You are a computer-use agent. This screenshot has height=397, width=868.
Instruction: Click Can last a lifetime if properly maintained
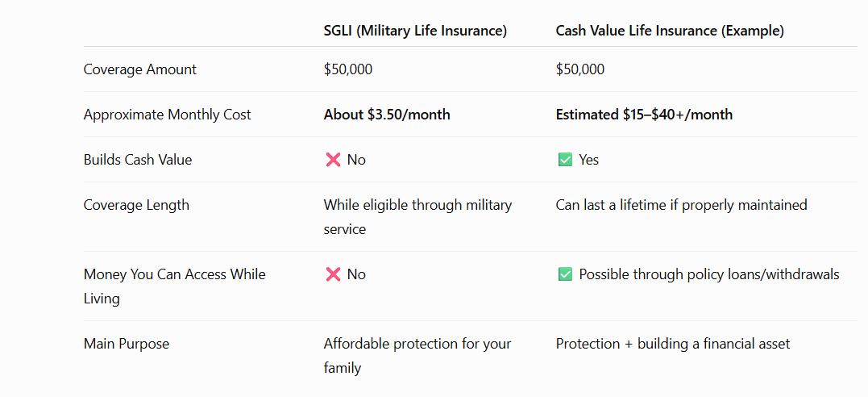point(682,205)
